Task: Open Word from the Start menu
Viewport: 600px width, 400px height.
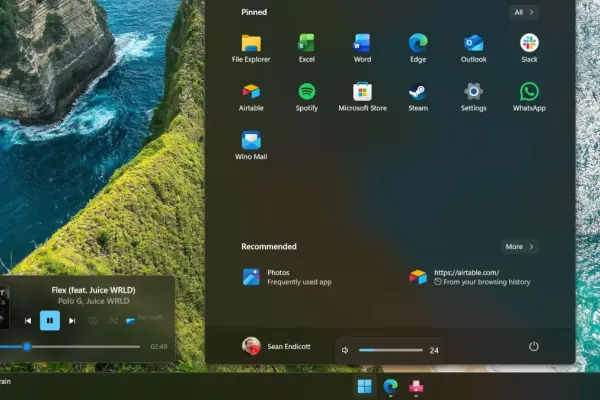Action: tap(362, 49)
